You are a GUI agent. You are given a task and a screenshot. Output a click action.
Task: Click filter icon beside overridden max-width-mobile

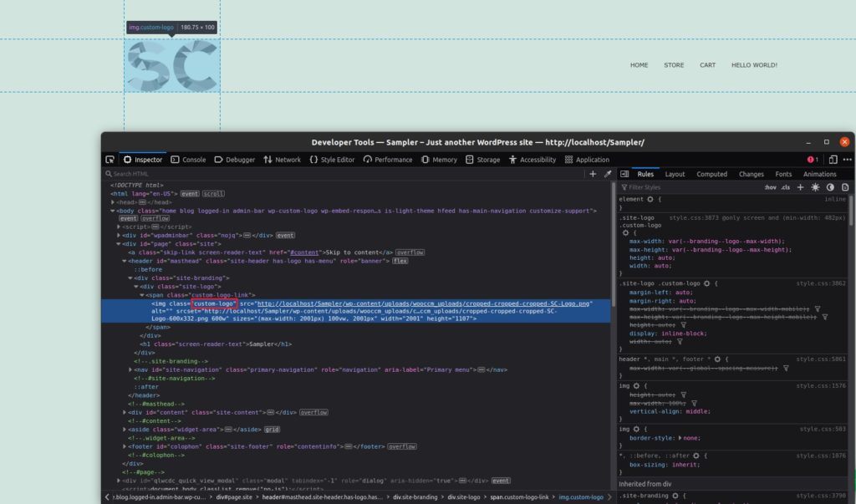[818, 309]
